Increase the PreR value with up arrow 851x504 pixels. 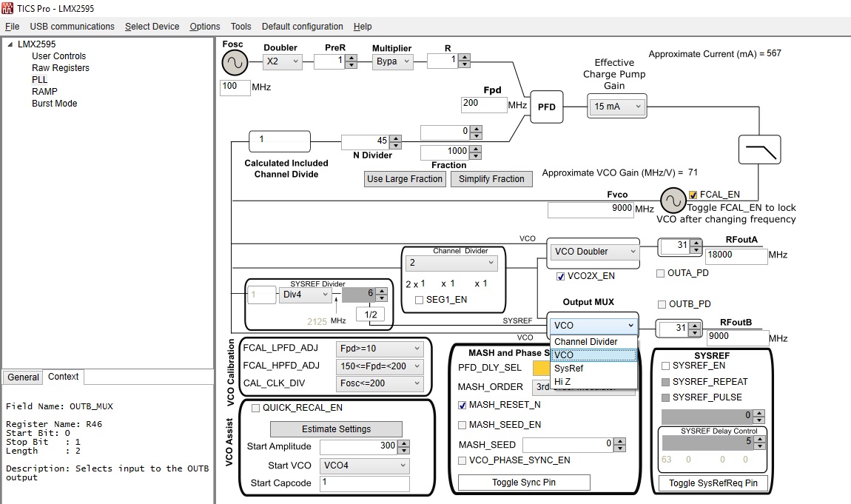tap(351, 58)
